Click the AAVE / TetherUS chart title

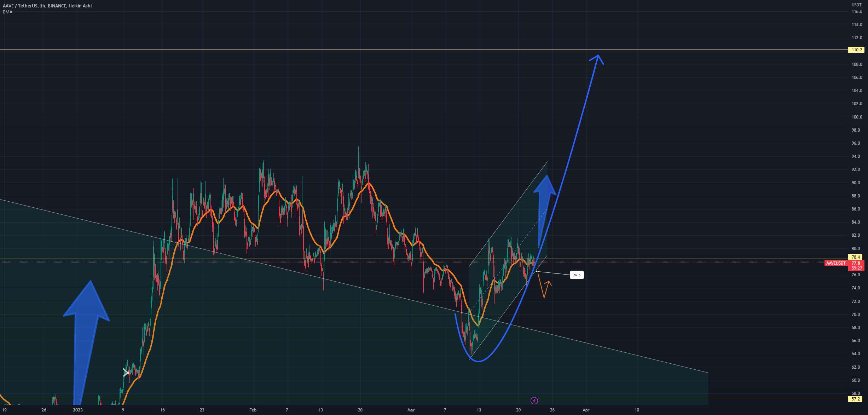coord(47,6)
